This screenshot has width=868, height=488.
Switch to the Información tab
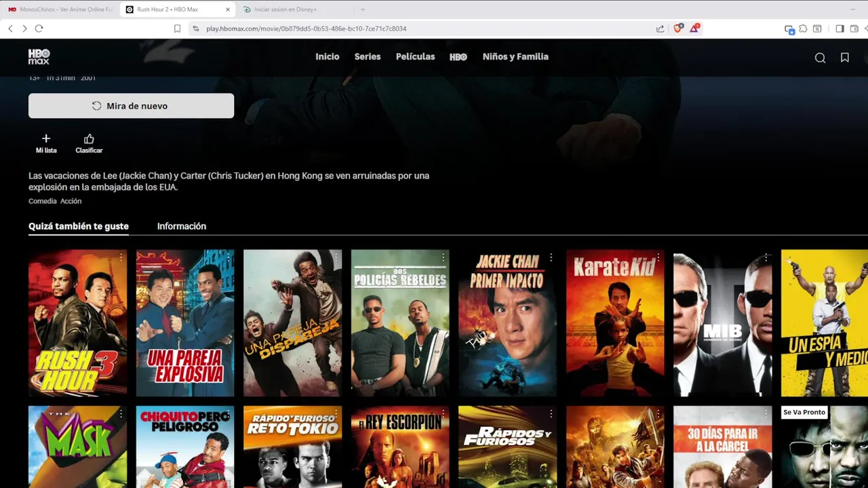point(182,226)
